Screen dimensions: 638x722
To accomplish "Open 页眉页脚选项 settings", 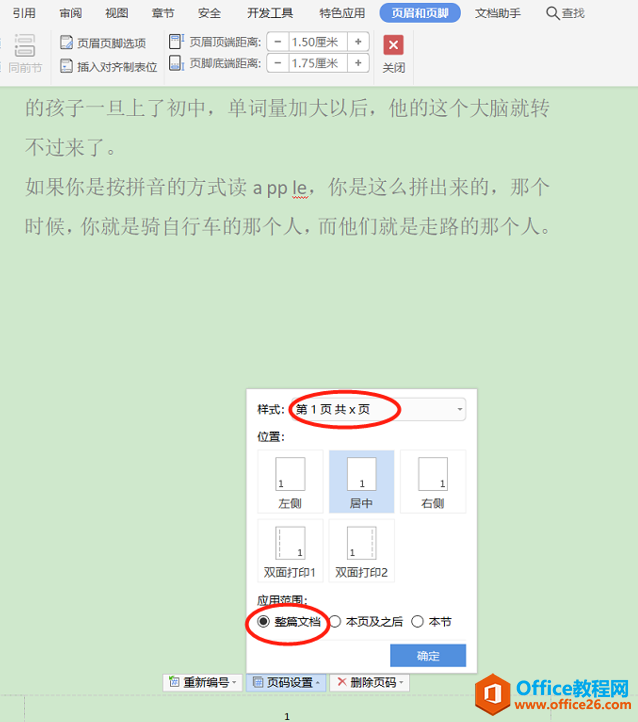I will click(103, 43).
